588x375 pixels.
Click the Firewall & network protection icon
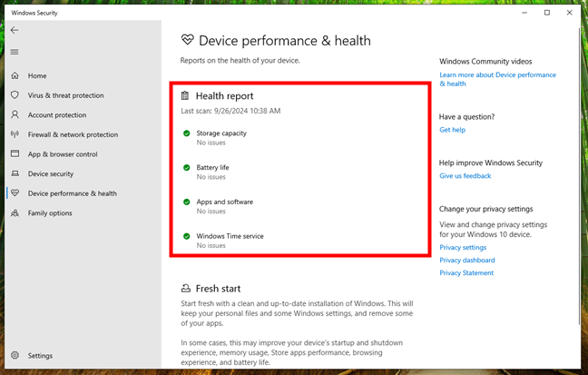pos(15,134)
